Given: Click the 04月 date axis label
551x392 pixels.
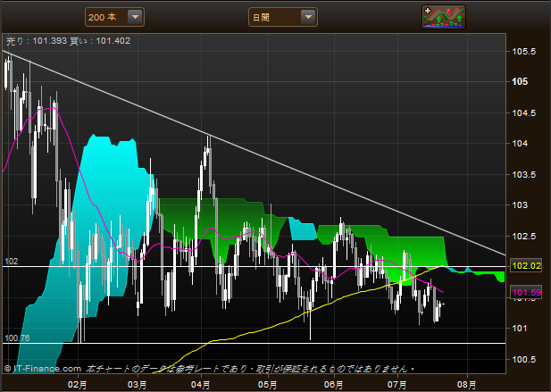Looking at the screenshot, I should (201, 385).
